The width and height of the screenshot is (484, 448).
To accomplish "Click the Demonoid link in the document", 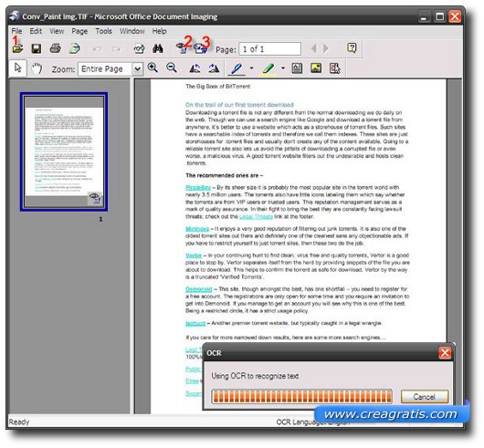I will point(199,289).
